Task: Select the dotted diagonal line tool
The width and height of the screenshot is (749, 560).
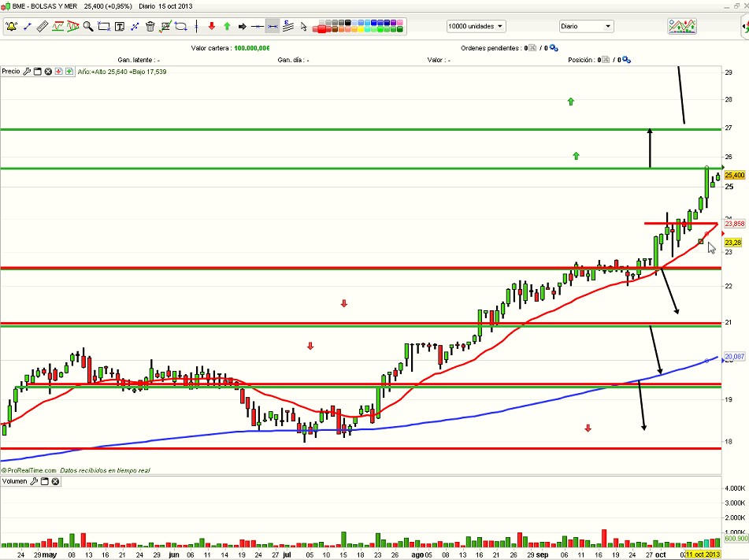Action: (135, 26)
